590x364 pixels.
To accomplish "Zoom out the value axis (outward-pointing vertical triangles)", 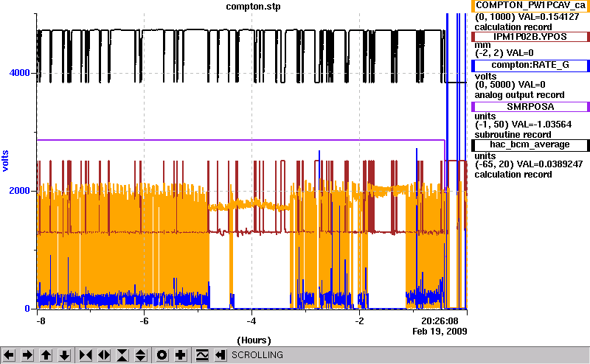I will point(141,355).
